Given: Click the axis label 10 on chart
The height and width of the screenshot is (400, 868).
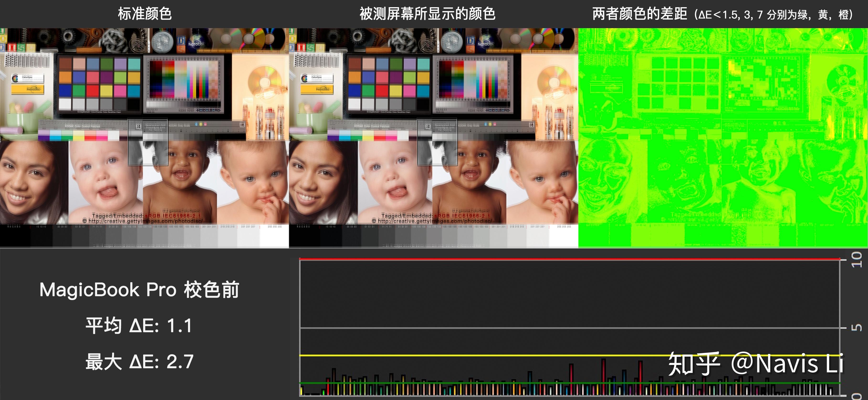Looking at the screenshot, I should (x=856, y=260).
